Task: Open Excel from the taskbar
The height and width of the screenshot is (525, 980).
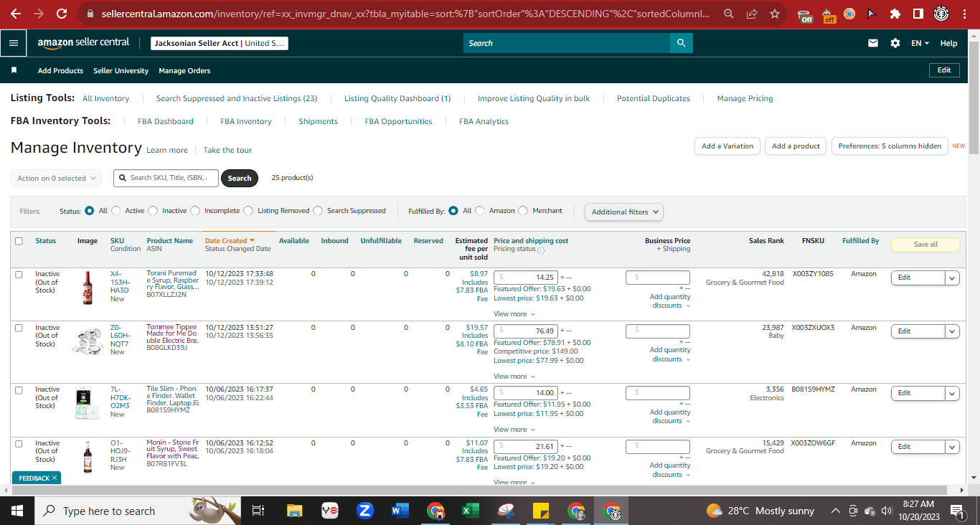Action: [x=470, y=511]
